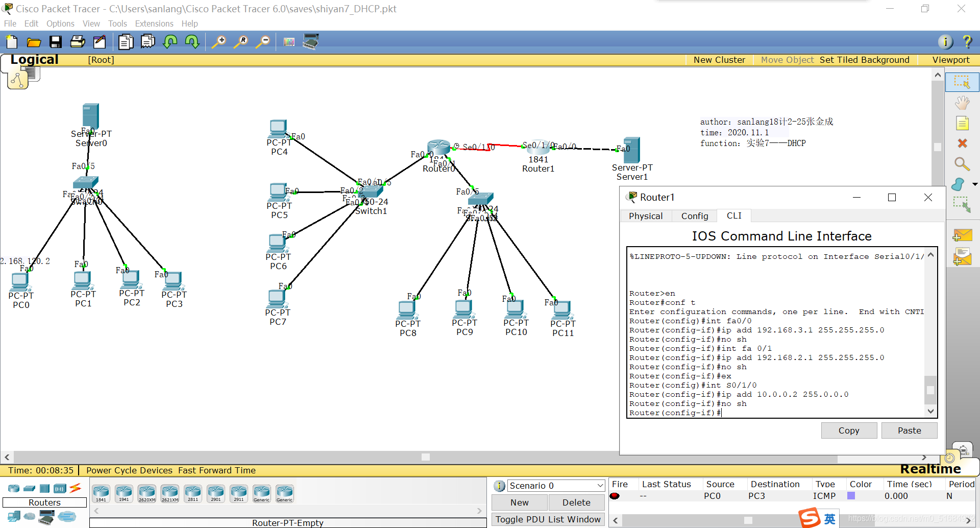Choose the red X Delete tool
Screen dimensions: 980x528
point(962,143)
